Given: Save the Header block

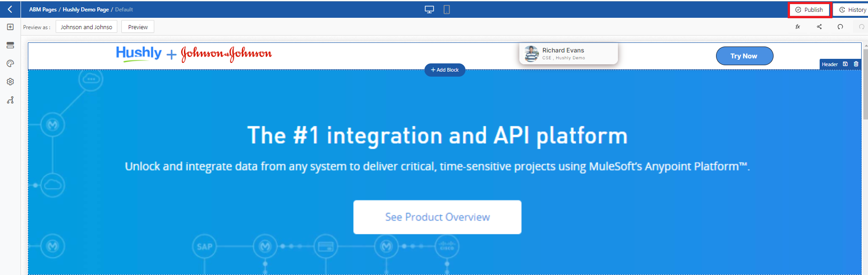Looking at the screenshot, I should tap(845, 64).
